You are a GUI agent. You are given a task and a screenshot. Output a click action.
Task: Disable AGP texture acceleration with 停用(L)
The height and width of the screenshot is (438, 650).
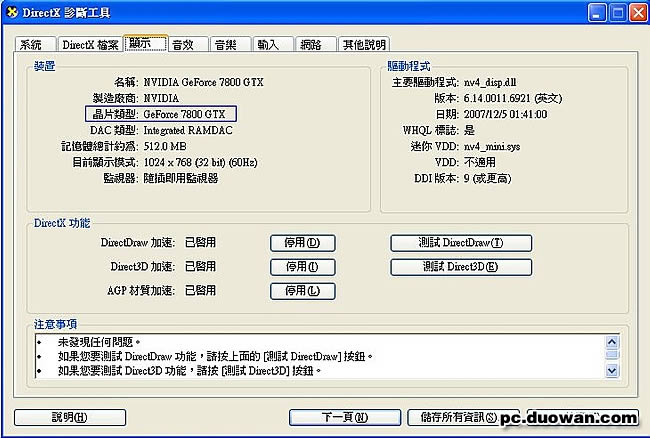click(x=303, y=291)
